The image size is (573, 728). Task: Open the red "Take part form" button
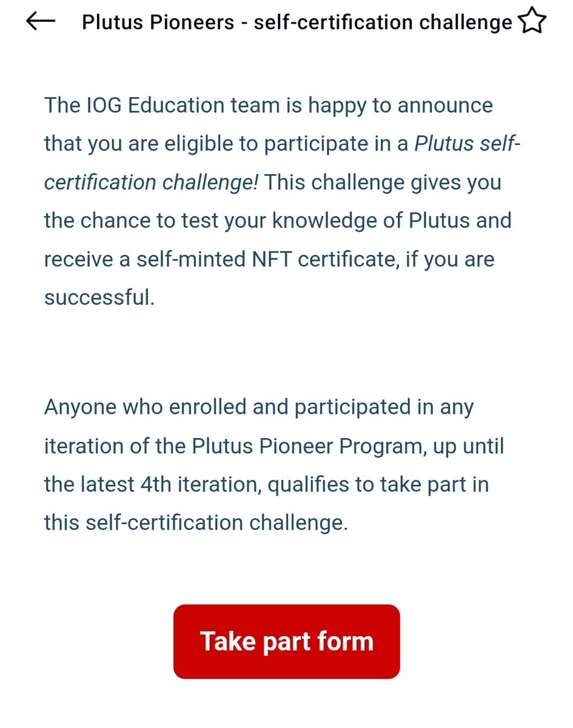pos(286,641)
